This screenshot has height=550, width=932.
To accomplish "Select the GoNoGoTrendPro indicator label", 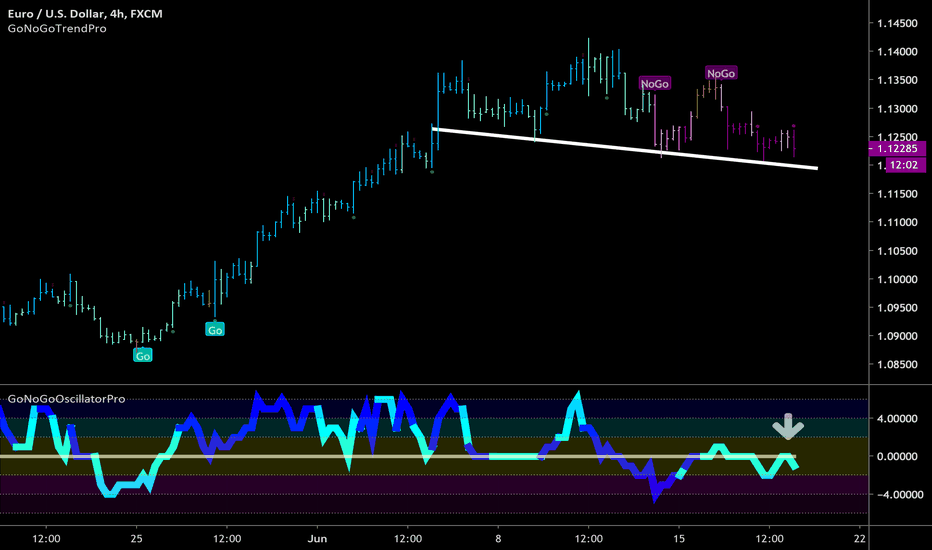I will pyautogui.click(x=57, y=29).
